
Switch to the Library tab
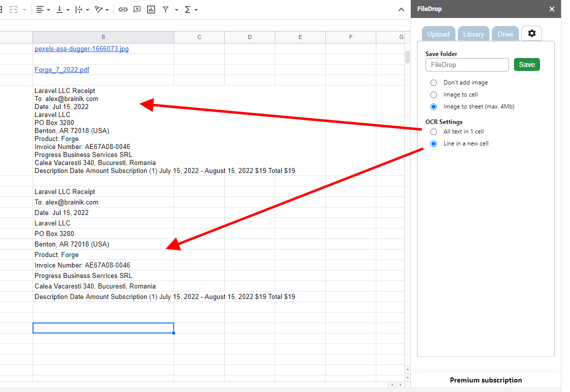tap(474, 34)
